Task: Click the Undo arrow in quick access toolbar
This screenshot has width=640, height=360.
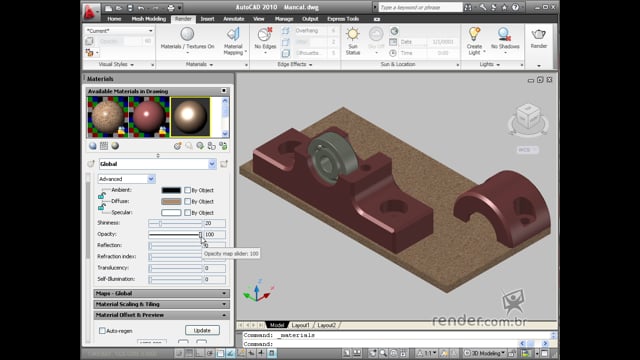Action: [x=141, y=8]
